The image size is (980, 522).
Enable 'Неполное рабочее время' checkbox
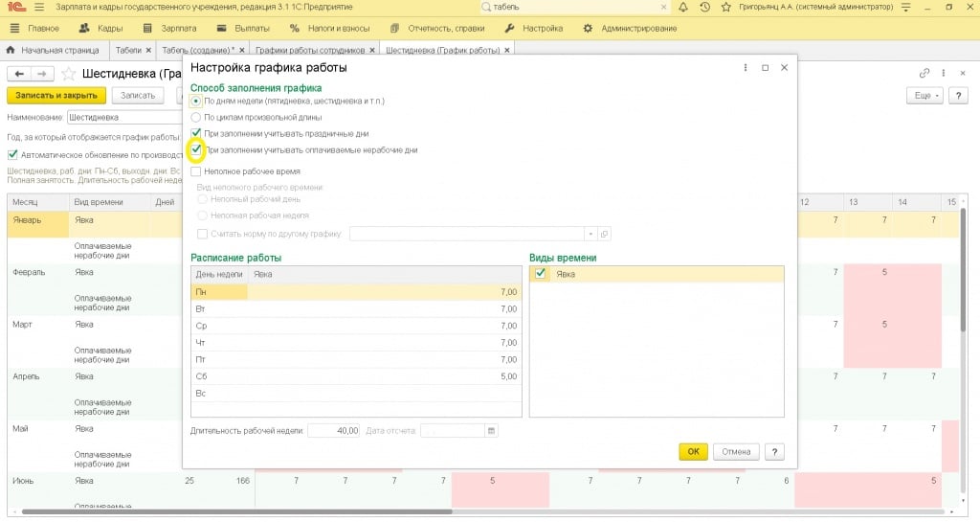[196, 170]
